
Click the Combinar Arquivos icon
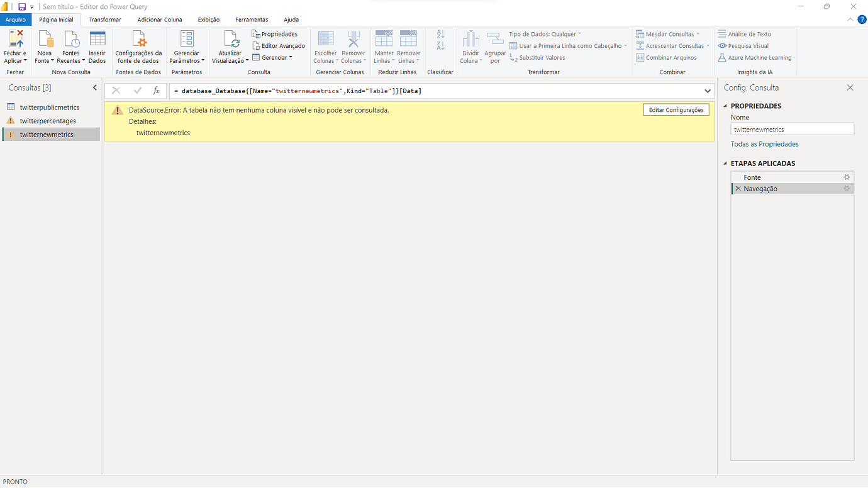669,57
